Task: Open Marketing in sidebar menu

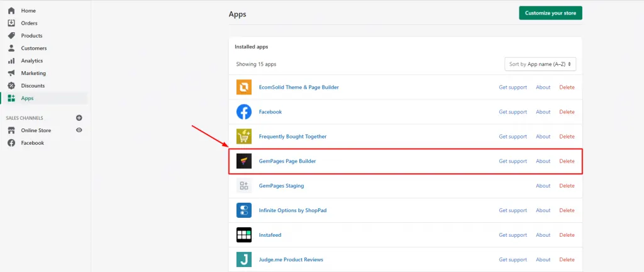Action: click(33, 73)
